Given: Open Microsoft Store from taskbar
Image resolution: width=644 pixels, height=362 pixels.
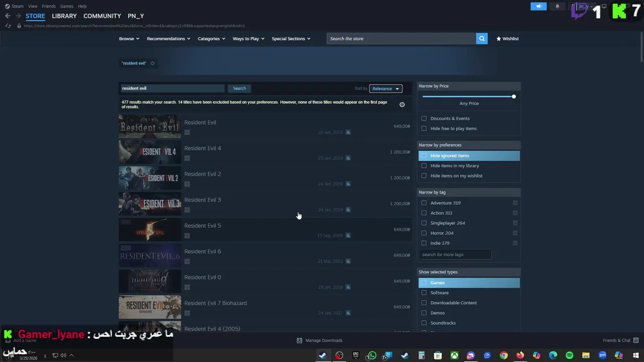Looking at the screenshot, I should [438, 355].
